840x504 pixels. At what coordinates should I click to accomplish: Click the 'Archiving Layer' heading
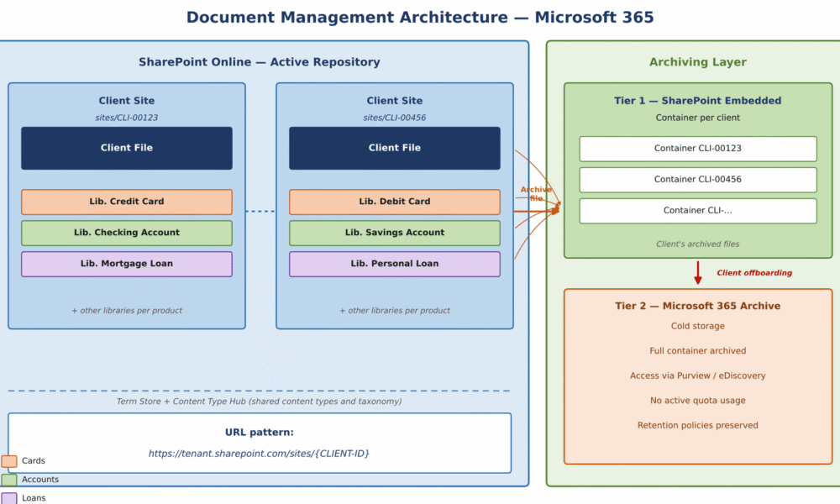tap(697, 62)
